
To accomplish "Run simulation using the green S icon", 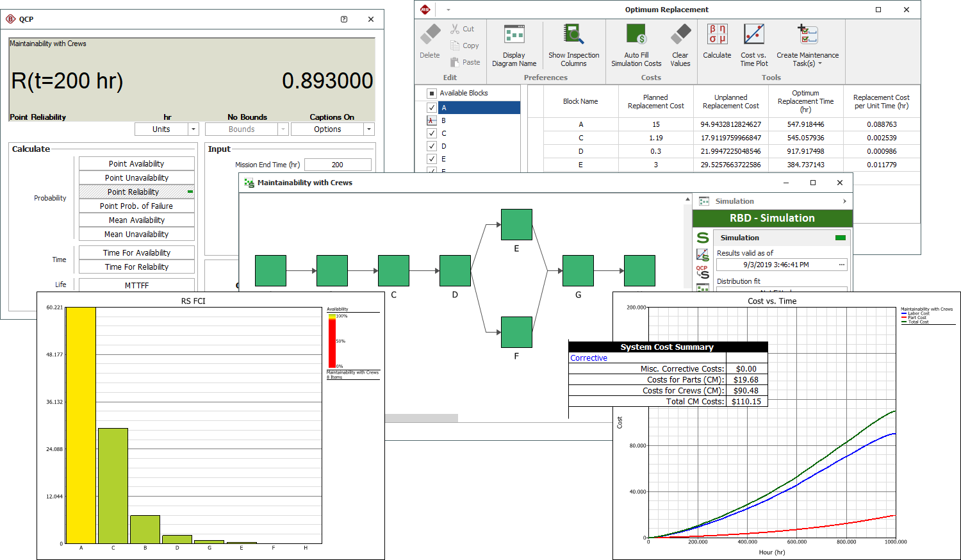I will click(703, 238).
